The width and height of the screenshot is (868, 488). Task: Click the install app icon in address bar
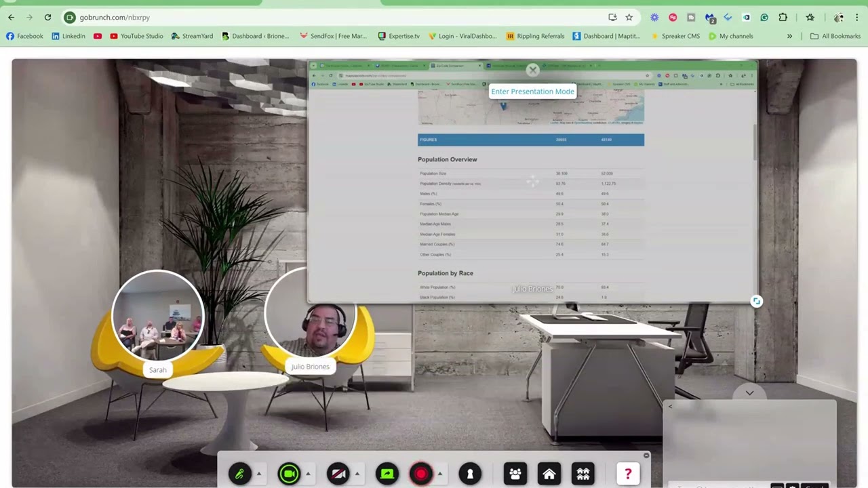(x=612, y=17)
